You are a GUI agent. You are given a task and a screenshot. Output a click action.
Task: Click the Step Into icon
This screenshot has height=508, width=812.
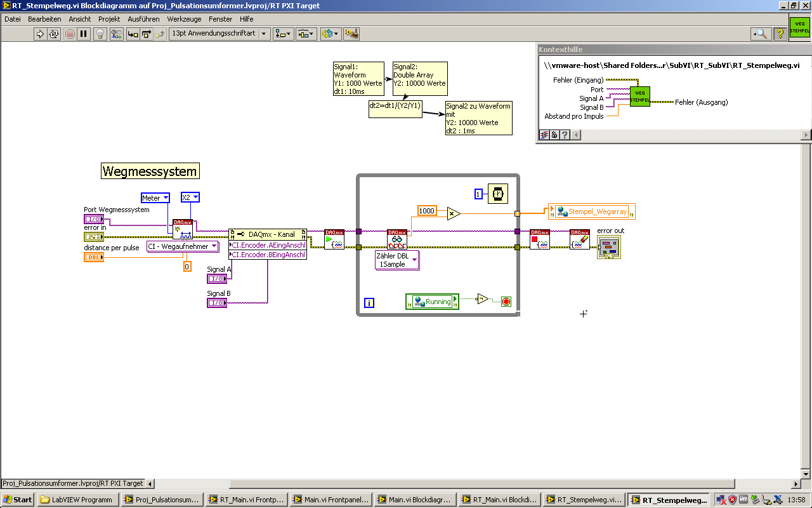coord(133,34)
